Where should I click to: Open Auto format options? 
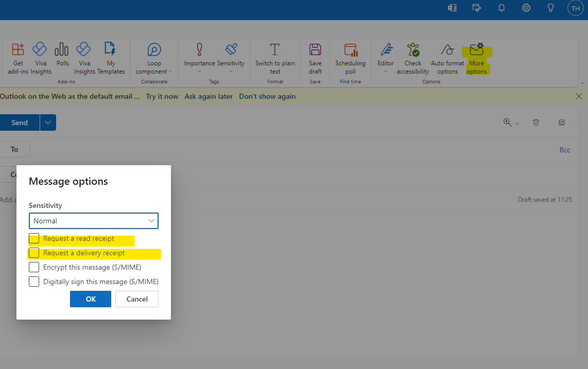pyautogui.click(x=447, y=57)
